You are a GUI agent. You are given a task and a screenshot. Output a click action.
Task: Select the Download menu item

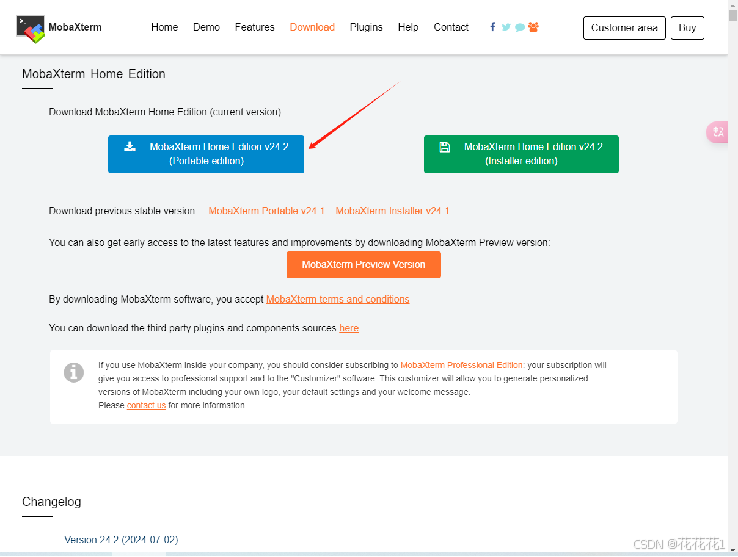pos(312,27)
